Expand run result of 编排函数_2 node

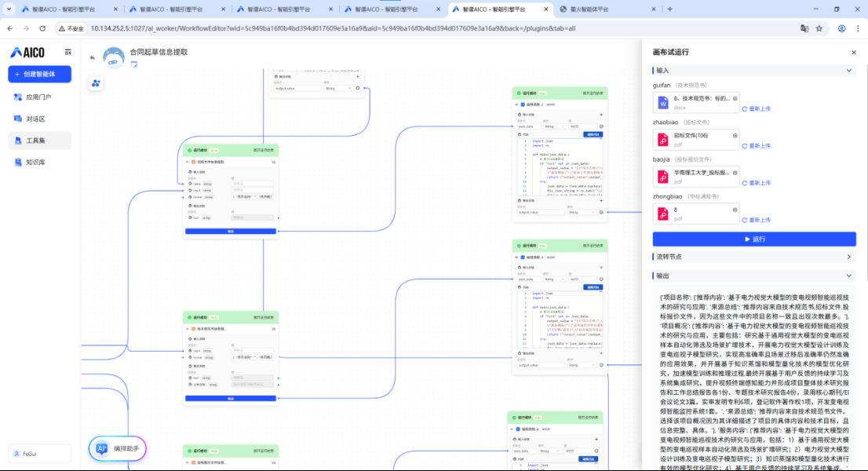point(593,93)
